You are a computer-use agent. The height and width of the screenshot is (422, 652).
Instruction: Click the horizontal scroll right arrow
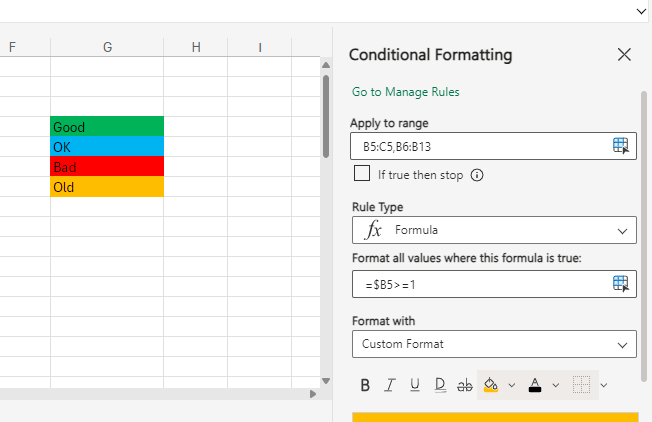coord(313,394)
